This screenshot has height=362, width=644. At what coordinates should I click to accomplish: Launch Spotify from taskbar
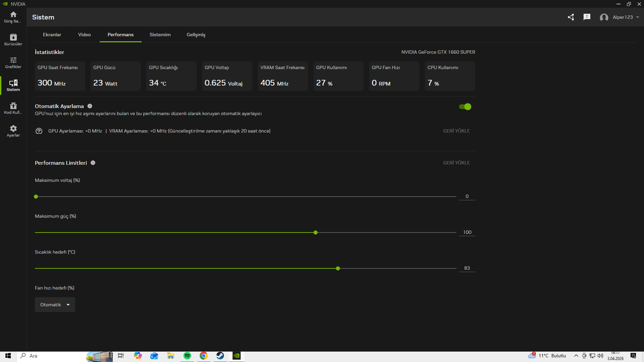187,356
